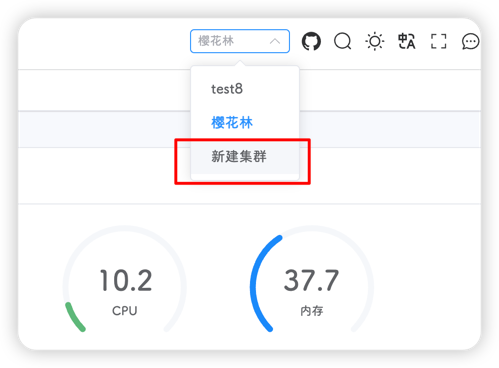499x368 pixels.
Task: Open the chat message bubble icon
Action: point(470,42)
